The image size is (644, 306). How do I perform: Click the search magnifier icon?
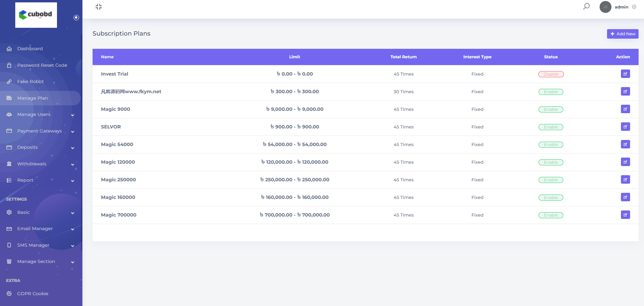[x=586, y=6]
